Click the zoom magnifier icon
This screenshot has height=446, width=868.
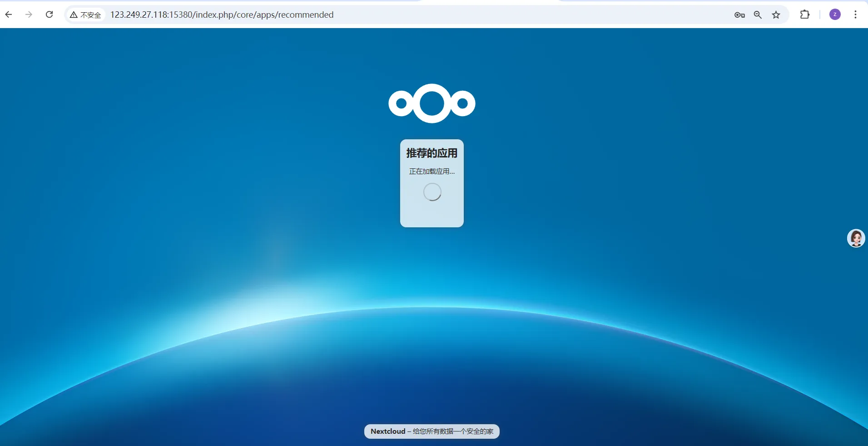coord(758,15)
